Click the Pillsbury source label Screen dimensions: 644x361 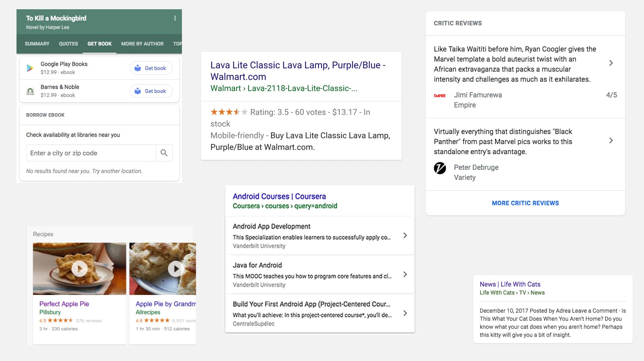pos(50,312)
